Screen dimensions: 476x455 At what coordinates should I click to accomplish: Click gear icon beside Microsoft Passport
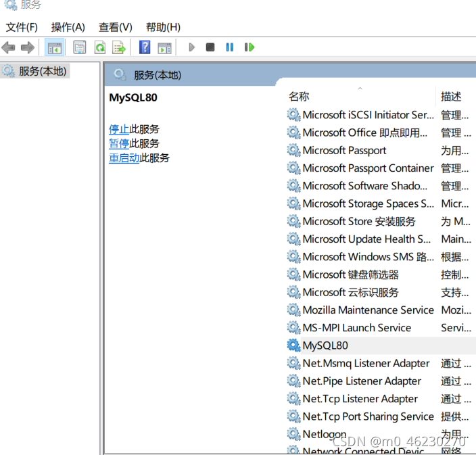(293, 151)
